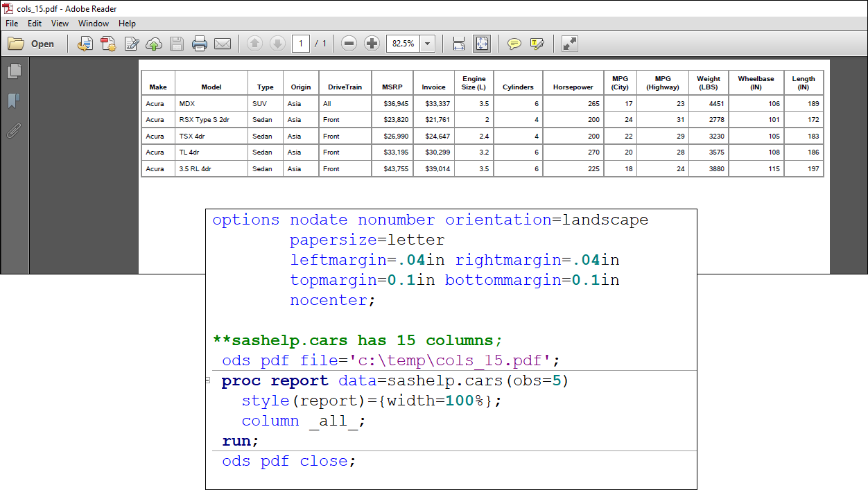Toggle the fit to window width view
868x490 pixels.
[x=458, y=44]
